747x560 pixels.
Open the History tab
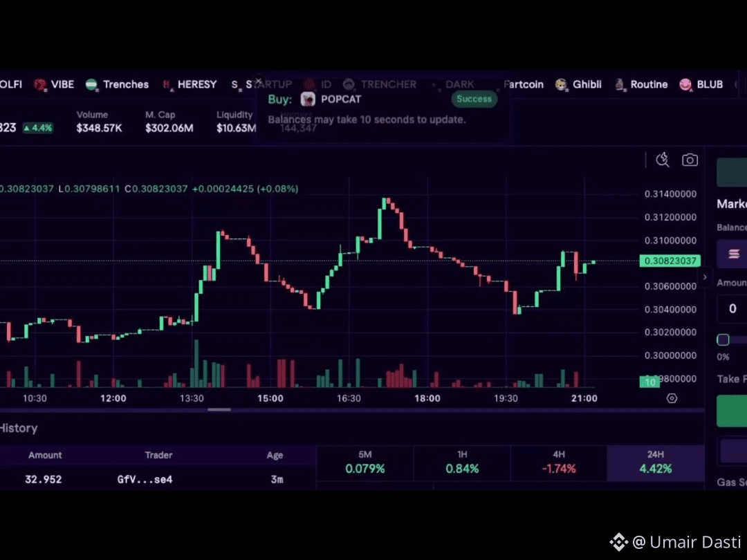[19, 428]
